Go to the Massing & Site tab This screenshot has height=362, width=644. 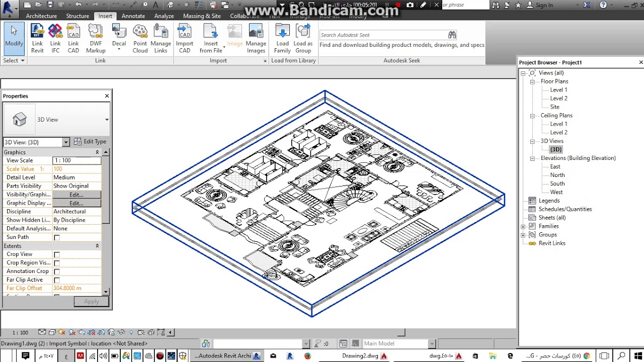tap(202, 16)
